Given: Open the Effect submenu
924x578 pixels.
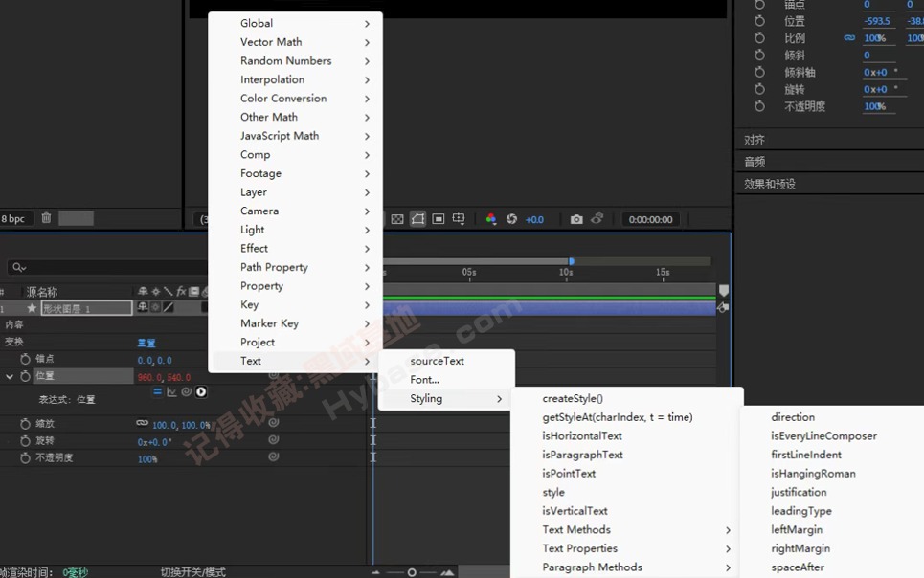Looking at the screenshot, I should [295, 249].
